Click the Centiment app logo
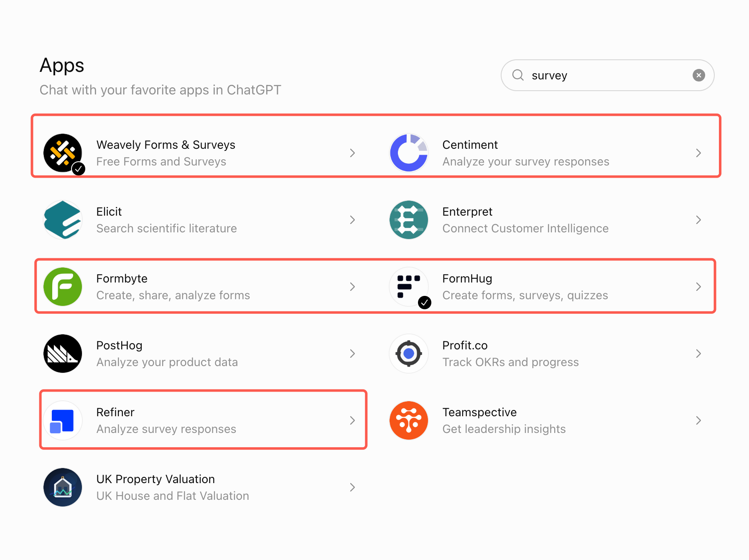 409,153
